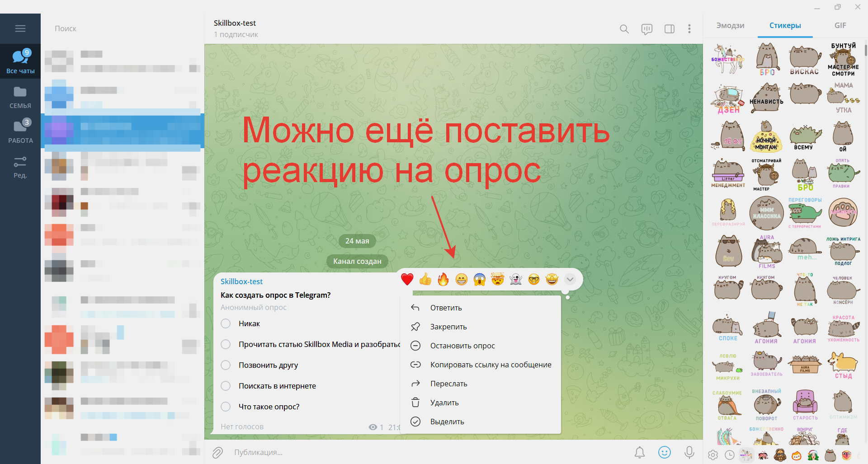Add the nerd face reaction

tap(534, 279)
